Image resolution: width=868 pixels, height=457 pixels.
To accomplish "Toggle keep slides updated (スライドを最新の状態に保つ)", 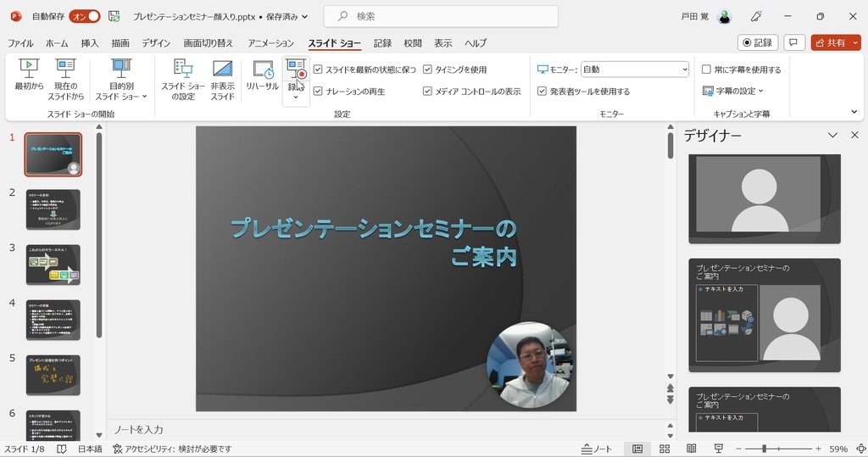I will click(364, 70).
